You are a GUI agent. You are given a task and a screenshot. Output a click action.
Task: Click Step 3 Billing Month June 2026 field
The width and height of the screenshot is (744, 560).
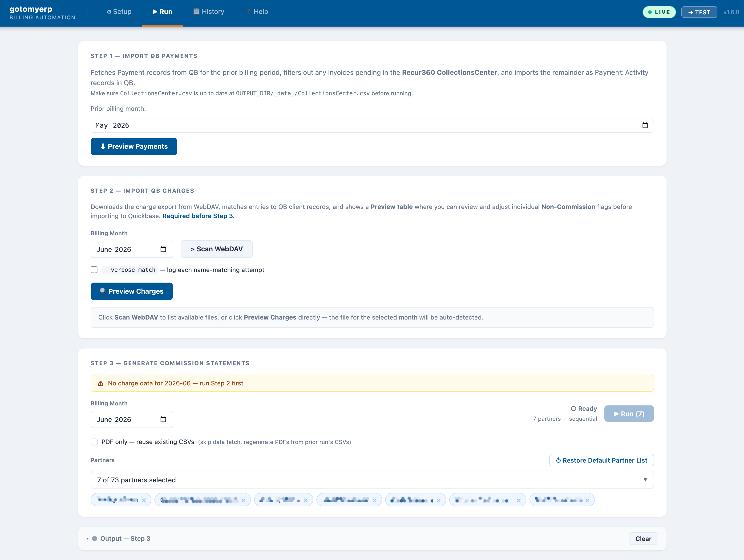point(132,419)
